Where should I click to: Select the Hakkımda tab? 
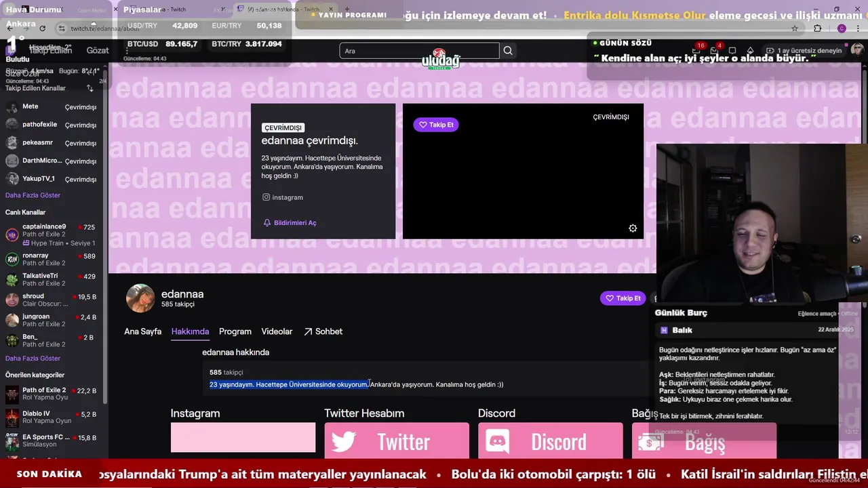point(190,331)
